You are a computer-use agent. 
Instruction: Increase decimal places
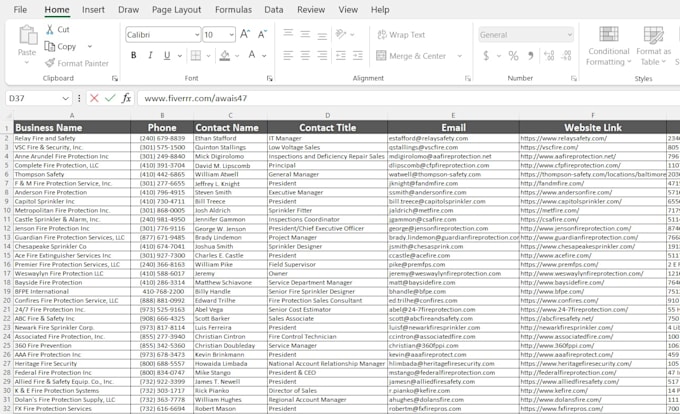549,56
